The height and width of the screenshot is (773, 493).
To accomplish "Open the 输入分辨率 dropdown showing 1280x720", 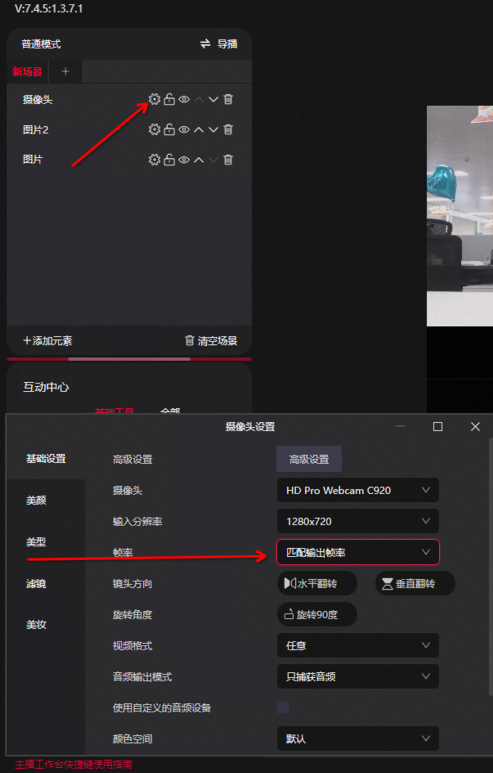I will [358, 521].
